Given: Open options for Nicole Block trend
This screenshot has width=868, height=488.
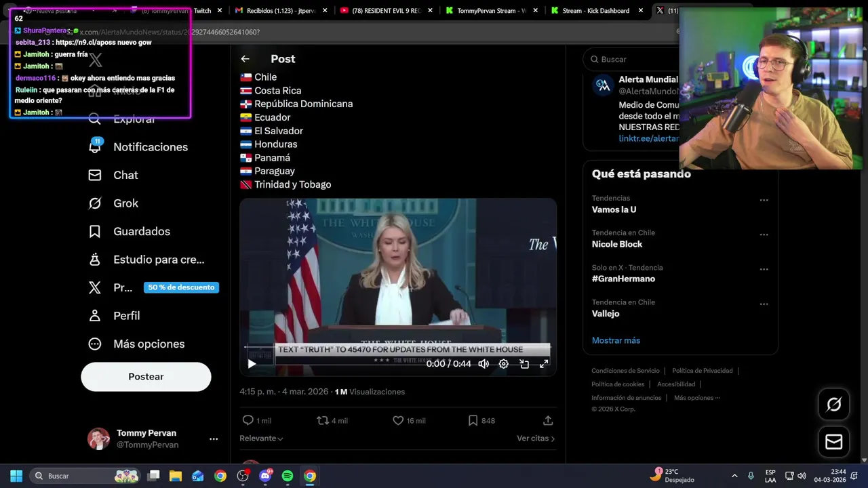Looking at the screenshot, I should coord(764,235).
